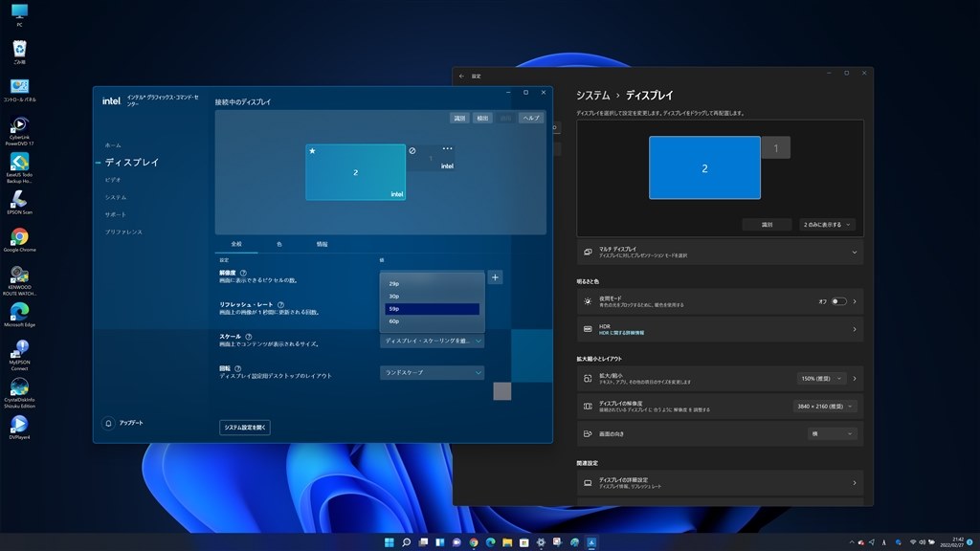Open KENWOOD ROUTE WATCHER desktop icon
This screenshot has width=980, height=551.
(19, 281)
